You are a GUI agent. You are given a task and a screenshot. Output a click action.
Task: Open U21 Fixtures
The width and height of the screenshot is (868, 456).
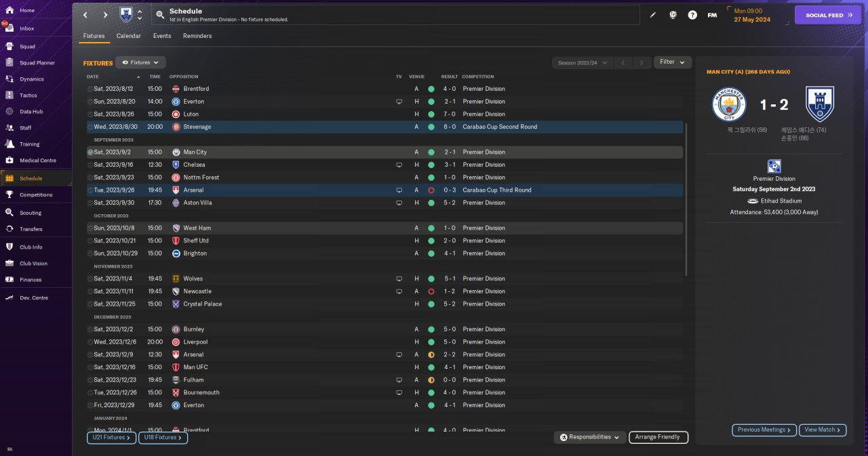112,438
